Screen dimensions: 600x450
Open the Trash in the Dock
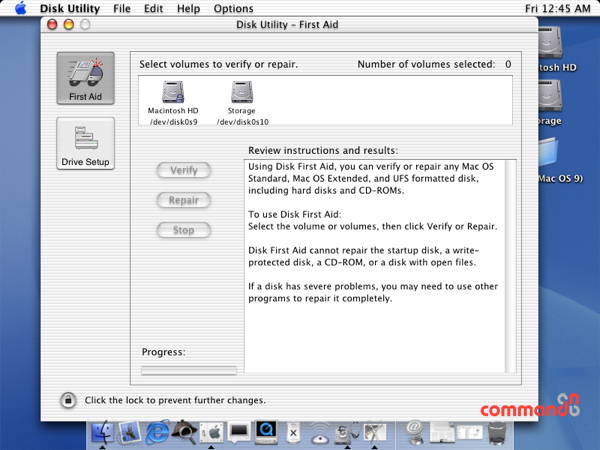497,433
